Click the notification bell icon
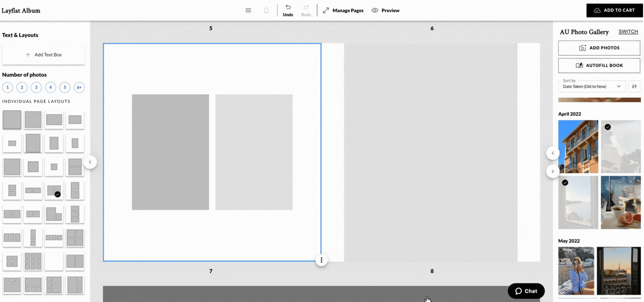Image resolution: width=644 pixels, height=302 pixels. (266, 10)
